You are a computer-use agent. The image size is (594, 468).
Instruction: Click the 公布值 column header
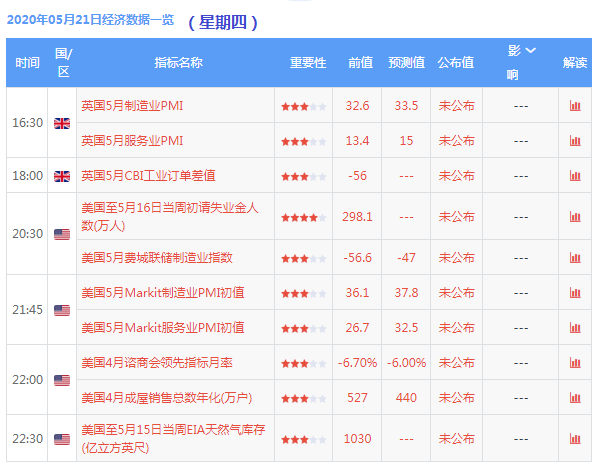point(456,63)
